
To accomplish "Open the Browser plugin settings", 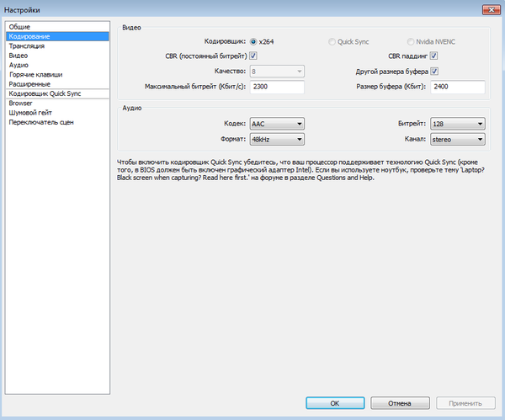I will pyautogui.click(x=57, y=103).
